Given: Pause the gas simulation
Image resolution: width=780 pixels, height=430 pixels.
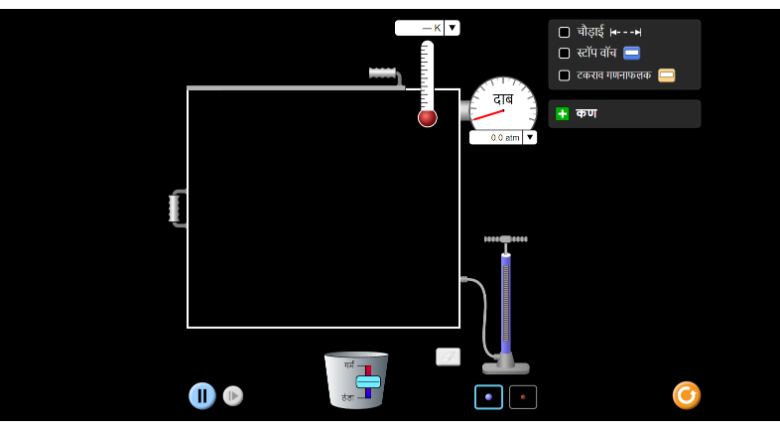Looking at the screenshot, I should coord(202,396).
